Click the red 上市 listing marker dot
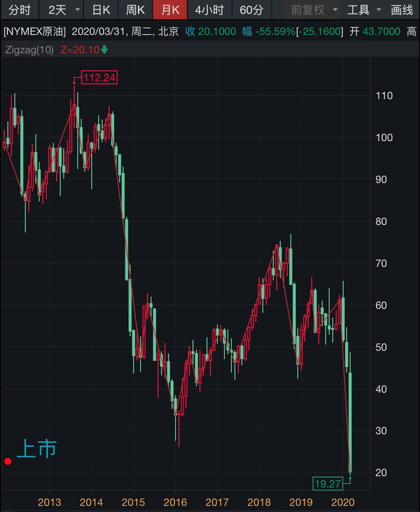The height and width of the screenshot is (512, 420). (8, 461)
